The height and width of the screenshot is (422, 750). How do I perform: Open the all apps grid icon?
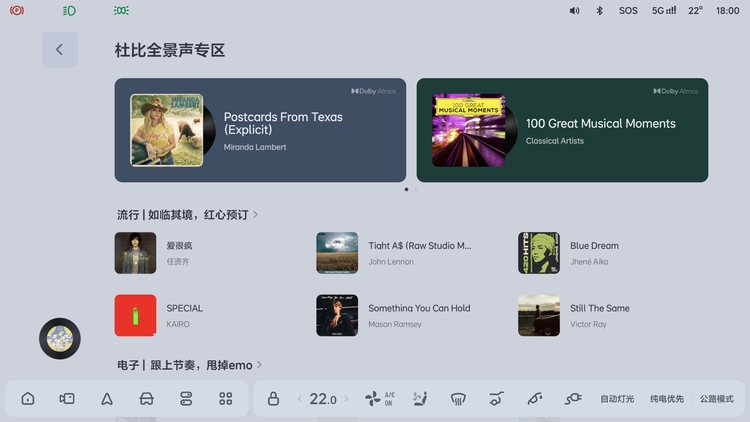pos(225,399)
